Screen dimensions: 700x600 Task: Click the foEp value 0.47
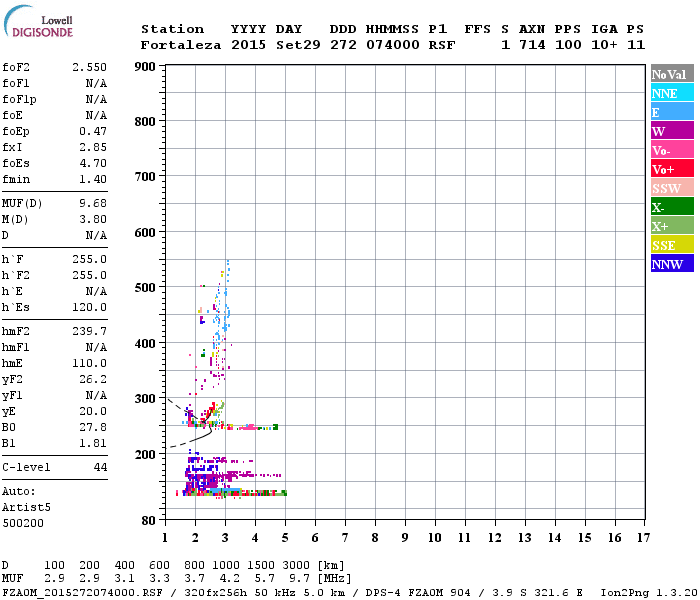coord(93,131)
